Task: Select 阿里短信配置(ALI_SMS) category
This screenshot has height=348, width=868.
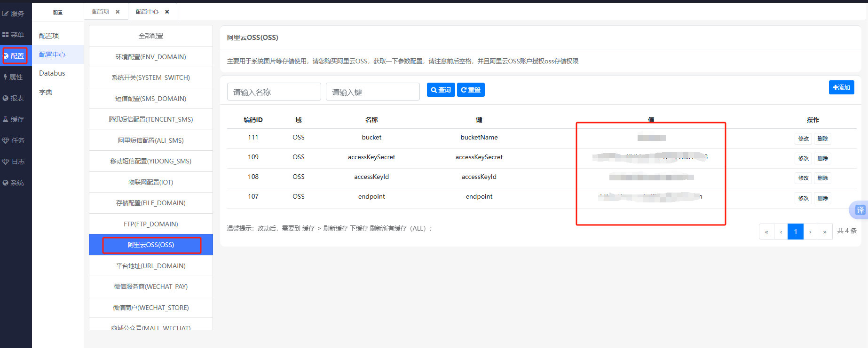Action: tap(151, 140)
